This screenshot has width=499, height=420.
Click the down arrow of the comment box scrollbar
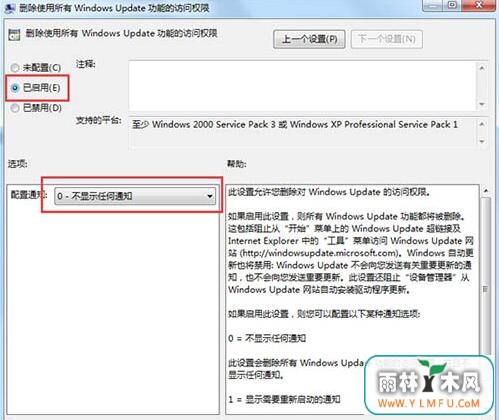click(x=482, y=104)
